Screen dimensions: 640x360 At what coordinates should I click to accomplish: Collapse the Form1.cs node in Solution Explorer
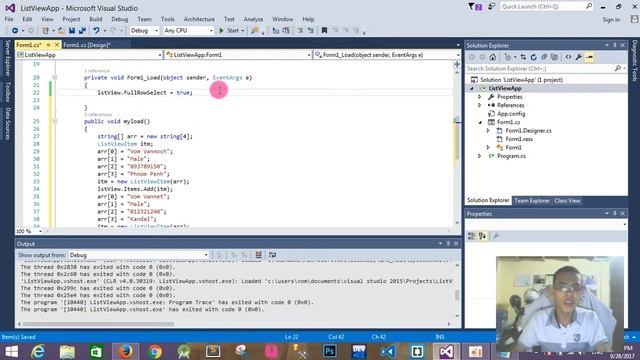tap(480, 122)
